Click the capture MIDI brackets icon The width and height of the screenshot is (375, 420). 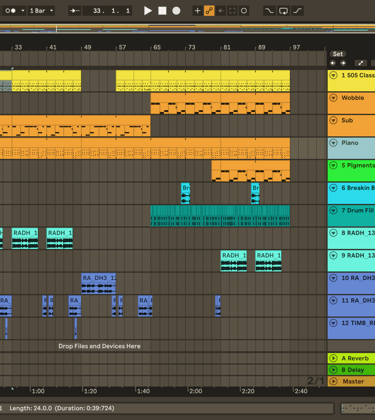pos(232,11)
